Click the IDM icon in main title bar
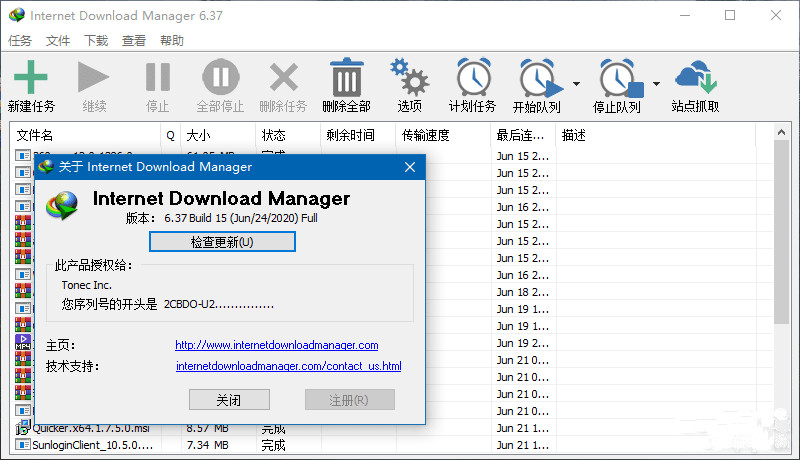The width and height of the screenshot is (800, 460). click(x=17, y=15)
